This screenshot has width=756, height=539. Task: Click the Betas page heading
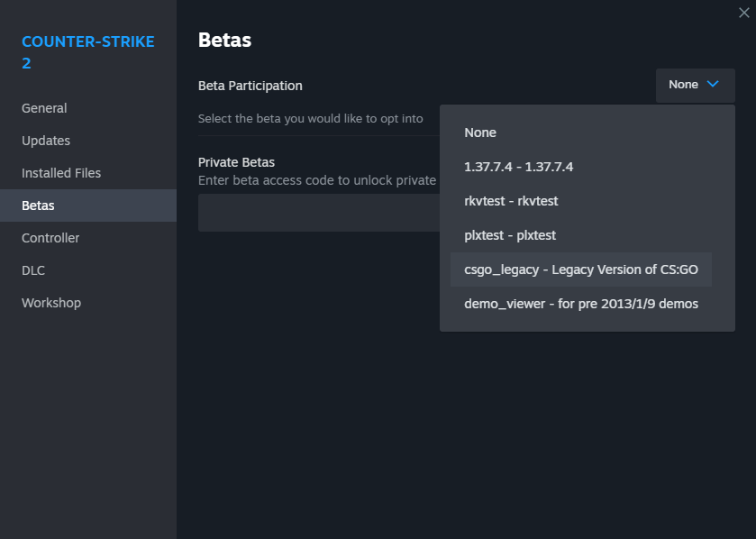point(224,41)
